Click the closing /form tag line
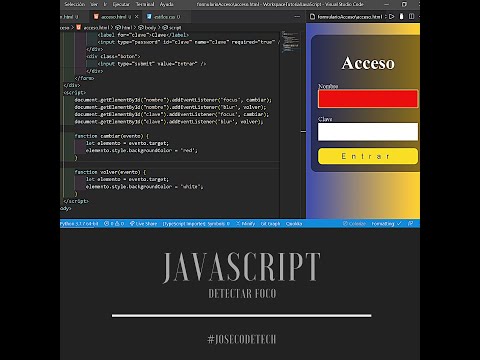This screenshot has width=480, height=360. coord(85,78)
